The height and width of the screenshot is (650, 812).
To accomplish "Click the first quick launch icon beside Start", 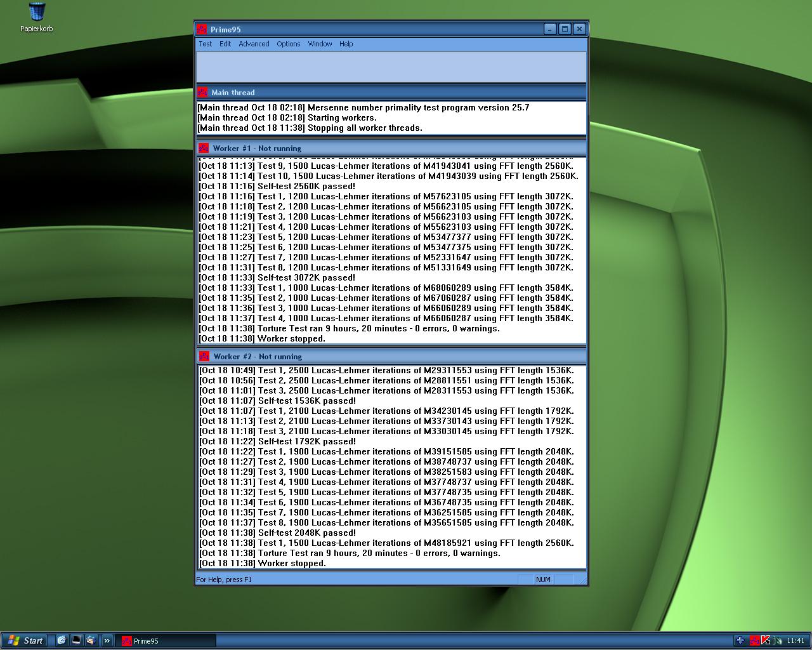I will click(62, 640).
